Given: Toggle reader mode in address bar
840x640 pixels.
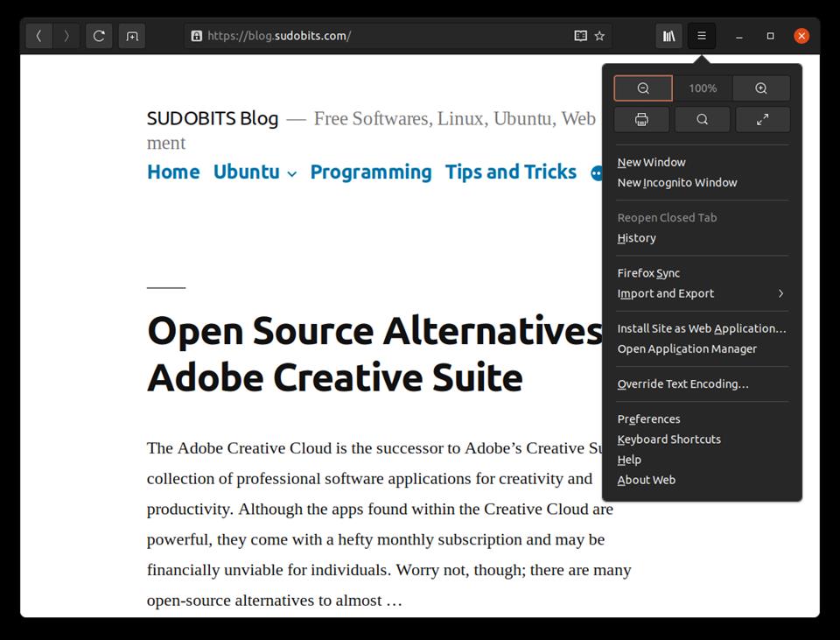Looking at the screenshot, I should (x=580, y=36).
